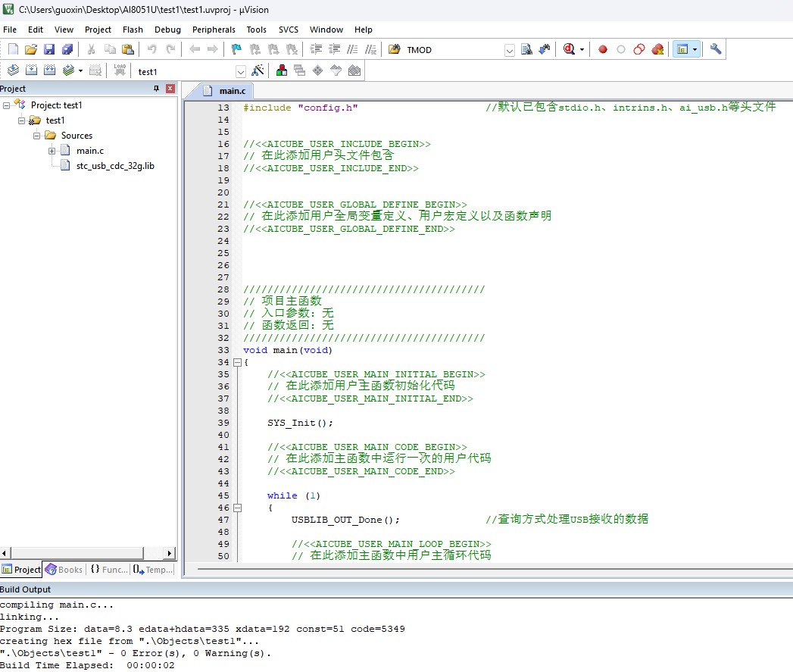This screenshot has height=672, width=793.
Task: Open the File menu
Action: (x=10, y=30)
